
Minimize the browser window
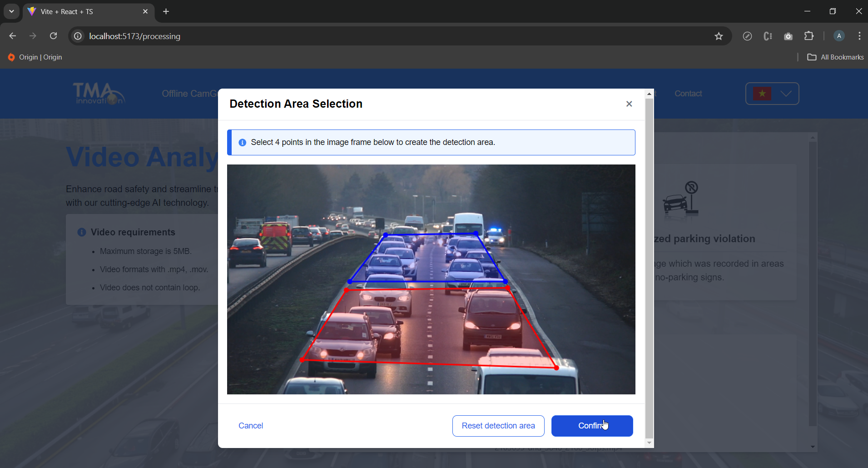click(807, 11)
